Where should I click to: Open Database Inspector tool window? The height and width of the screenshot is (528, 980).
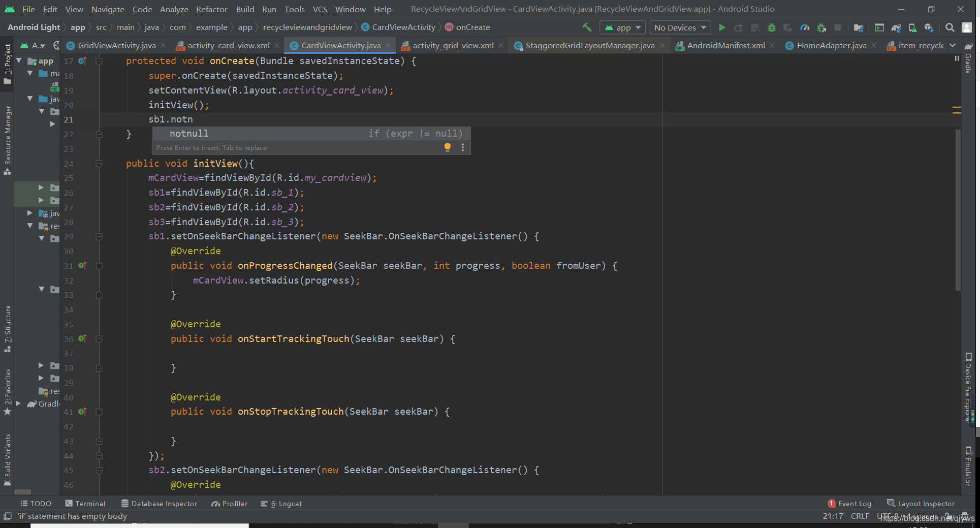pos(159,504)
